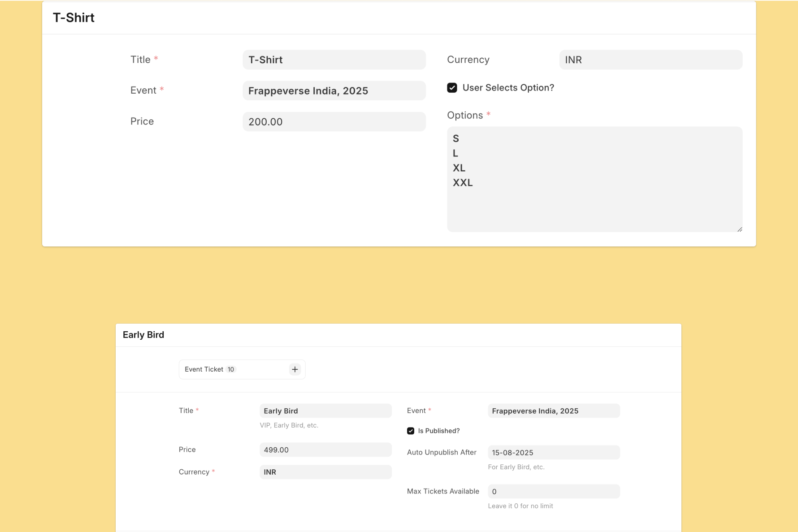Open the Auto Unpublish After date picker

click(554, 452)
